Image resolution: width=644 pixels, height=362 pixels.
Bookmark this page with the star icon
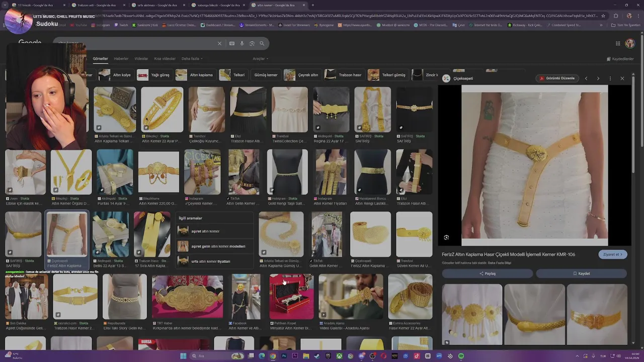[603, 16]
